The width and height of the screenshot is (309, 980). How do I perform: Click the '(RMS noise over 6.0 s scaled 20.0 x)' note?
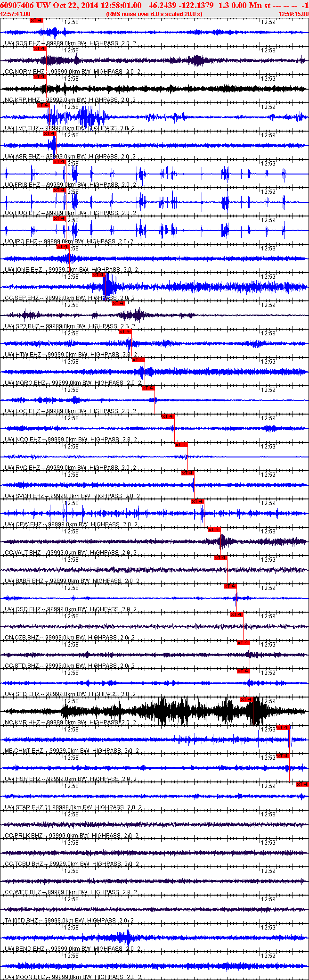[x=154, y=14]
